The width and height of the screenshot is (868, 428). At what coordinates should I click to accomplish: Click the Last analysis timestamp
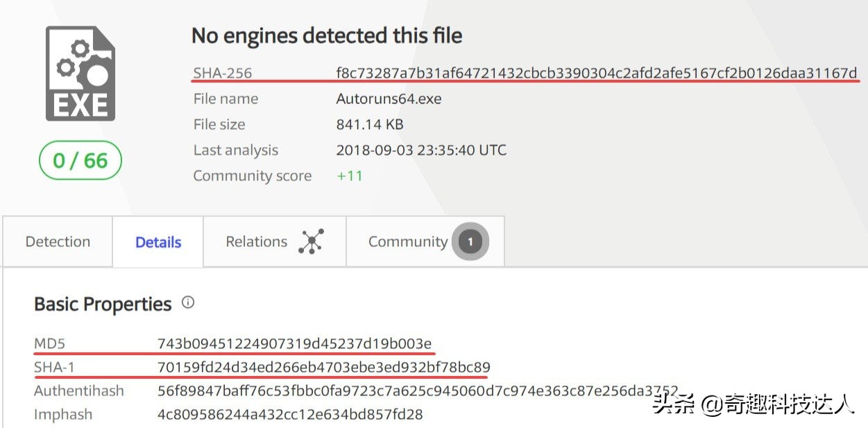(421, 150)
